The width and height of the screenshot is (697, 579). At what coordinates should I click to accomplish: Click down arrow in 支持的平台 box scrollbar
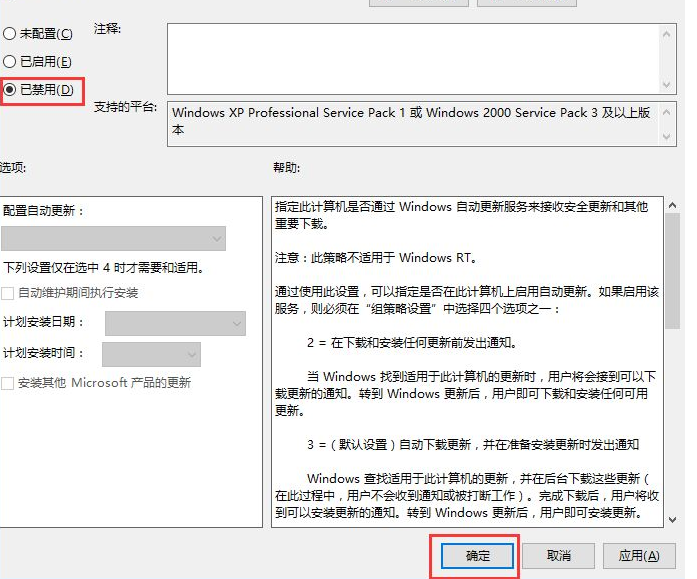[x=667, y=136]
